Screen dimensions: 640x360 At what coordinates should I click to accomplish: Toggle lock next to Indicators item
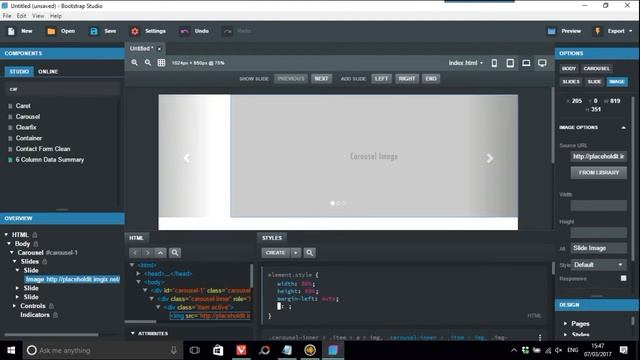[55, 315]
